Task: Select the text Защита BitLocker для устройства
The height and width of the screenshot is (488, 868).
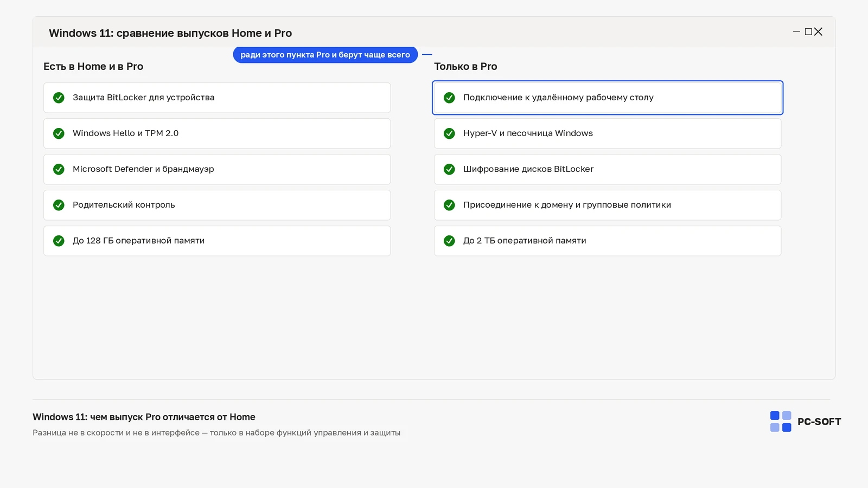Action: (x=144, y=98)
